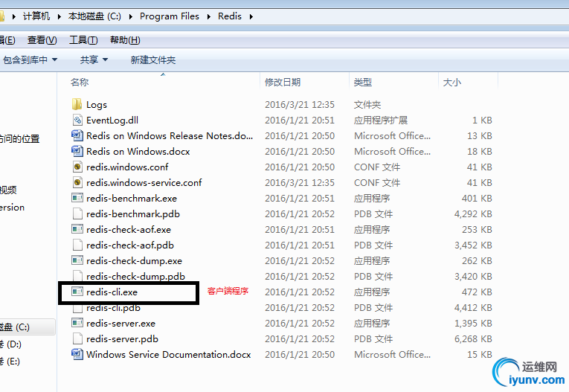
Task: Expand the Redis breadcrumb arrow
Action: (x=251, y=16)
